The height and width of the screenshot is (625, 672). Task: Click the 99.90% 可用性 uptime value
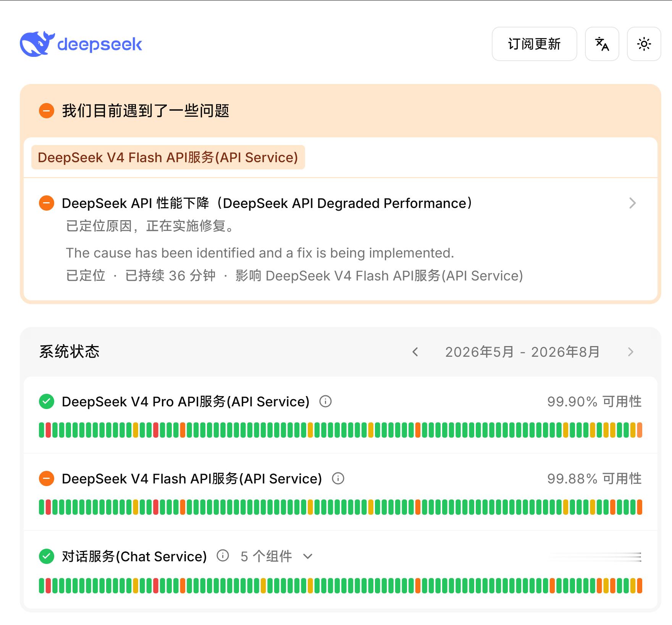tap(594, 401)
